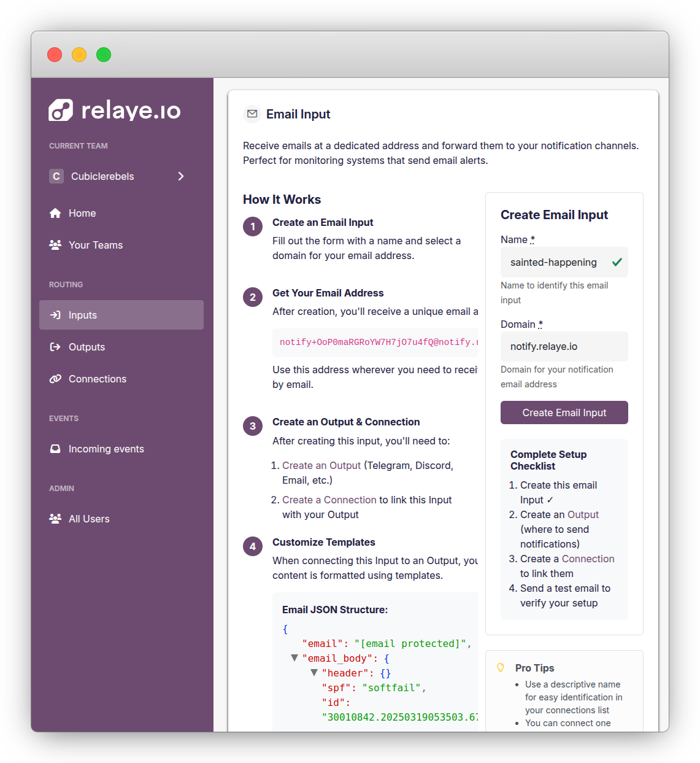Open Outputs from the routing sidebar
Viewport: 700px width, 763px height.
(x=87, y=347)
